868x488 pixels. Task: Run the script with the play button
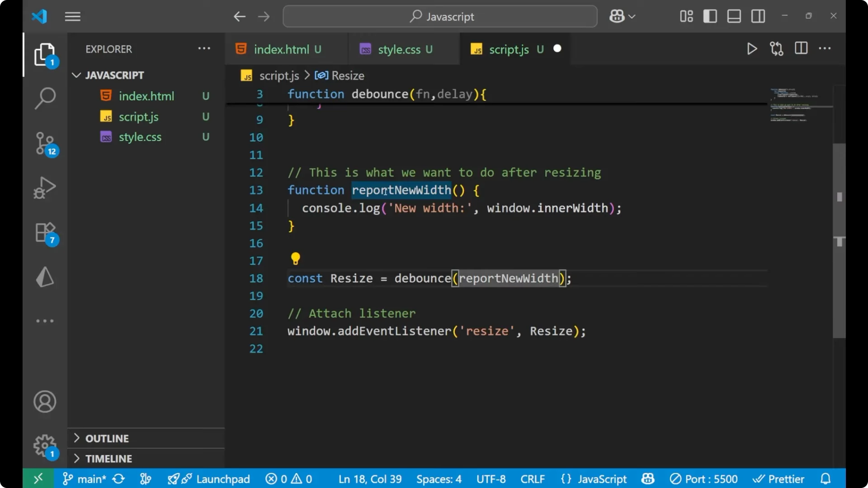tap(752, 49)
